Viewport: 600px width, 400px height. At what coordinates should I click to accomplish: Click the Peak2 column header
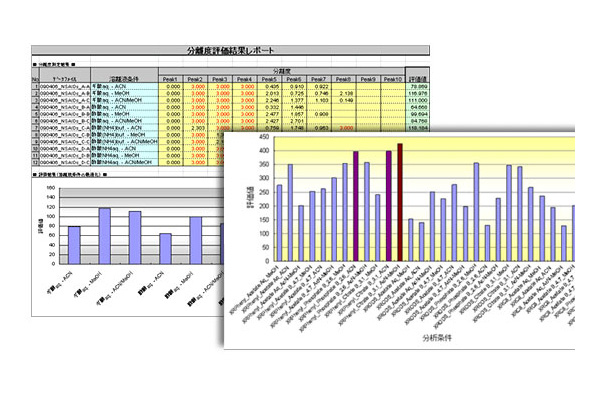[195, 79]
